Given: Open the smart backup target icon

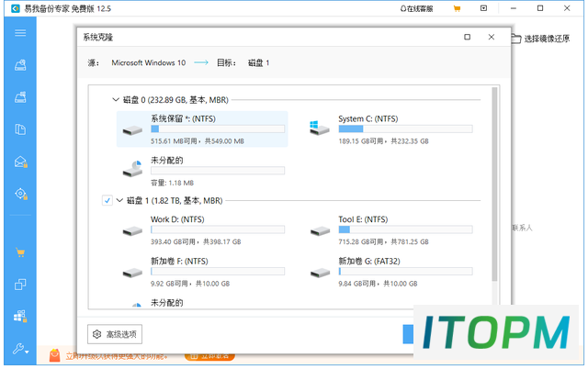Looking at the screenshot, I should (x=20, y=194).
